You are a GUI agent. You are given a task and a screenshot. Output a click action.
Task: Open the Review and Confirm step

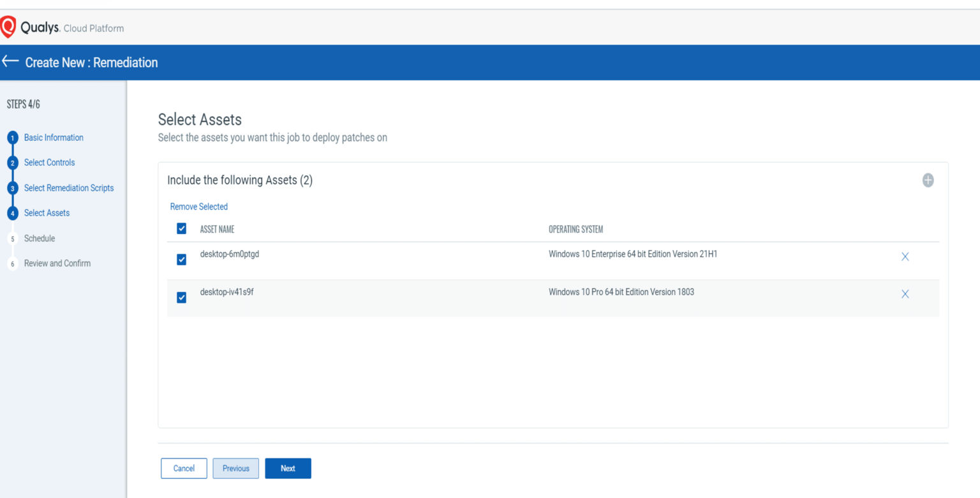[57, 263]
